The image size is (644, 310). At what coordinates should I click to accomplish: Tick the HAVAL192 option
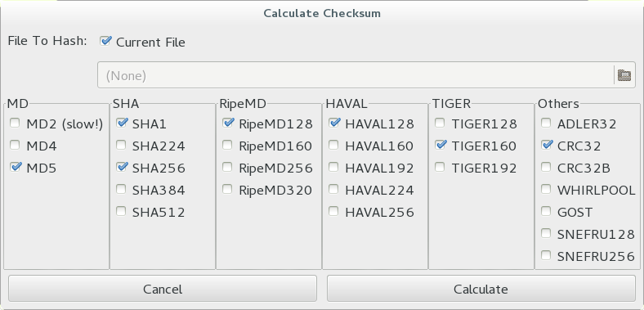333,167
